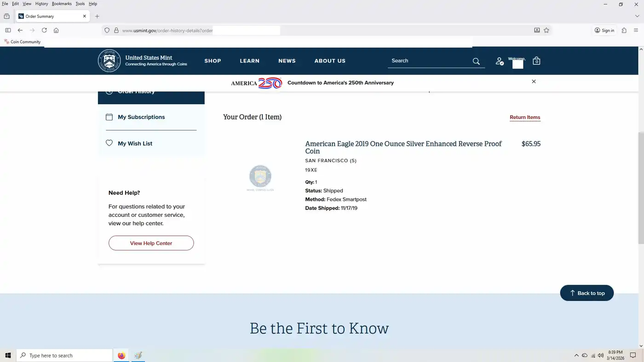Open the taskbar clock and date
The width and height of the screenshot is (644, 362).
615,355
